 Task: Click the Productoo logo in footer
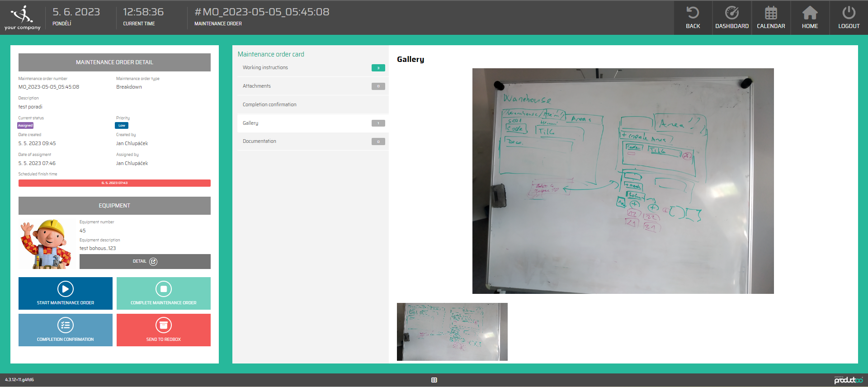(x=848, y=380)
